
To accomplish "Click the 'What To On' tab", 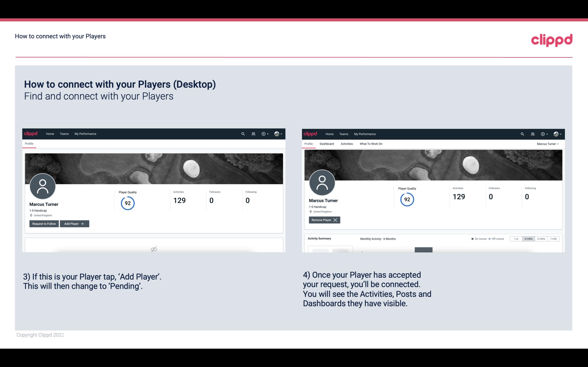I will [370, 144].
